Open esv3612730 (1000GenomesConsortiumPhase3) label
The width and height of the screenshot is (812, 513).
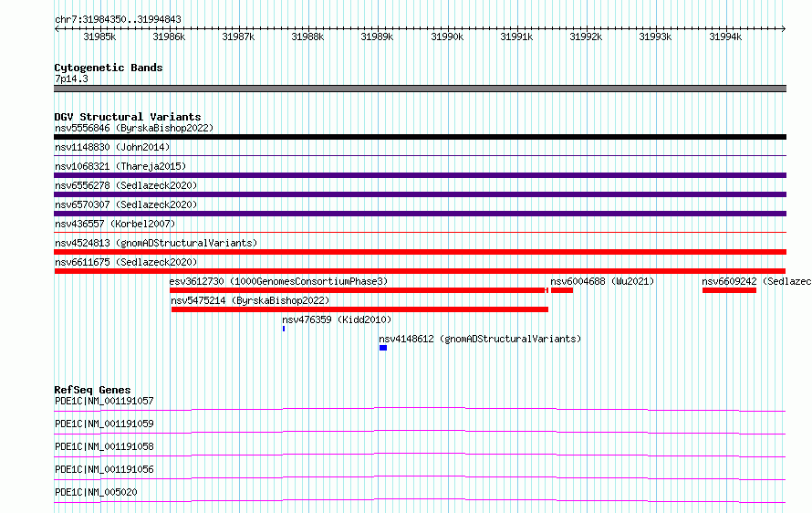(x=278, y=281)
